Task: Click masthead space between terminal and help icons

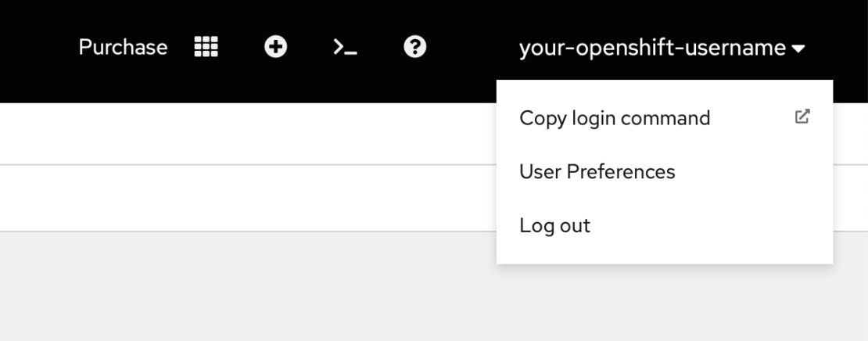Action: [380, 48]
